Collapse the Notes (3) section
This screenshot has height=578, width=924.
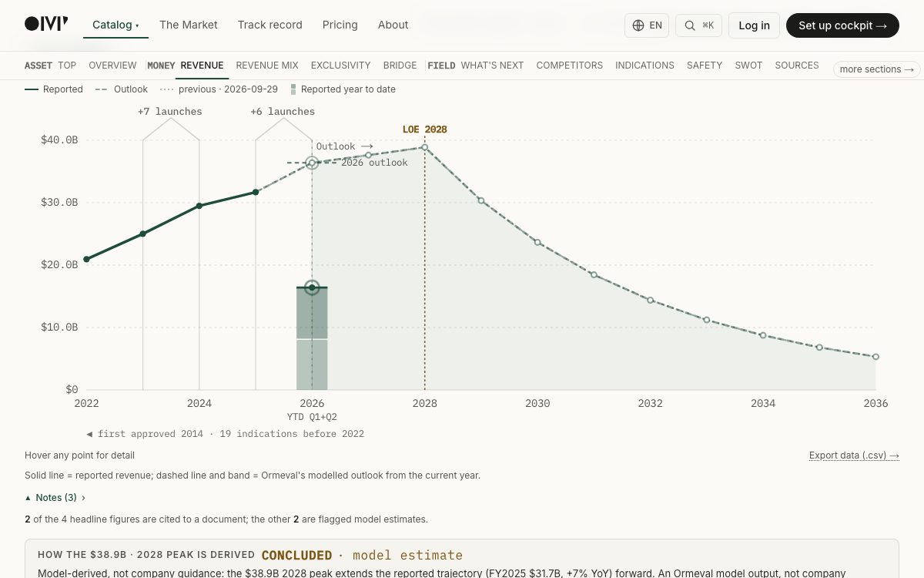(x=55, y=498)
